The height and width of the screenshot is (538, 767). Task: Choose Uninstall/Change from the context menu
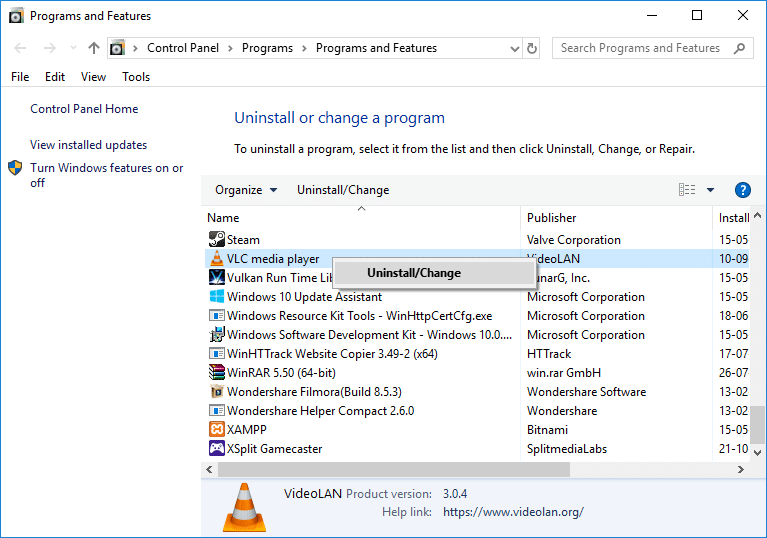click(414, 273)
